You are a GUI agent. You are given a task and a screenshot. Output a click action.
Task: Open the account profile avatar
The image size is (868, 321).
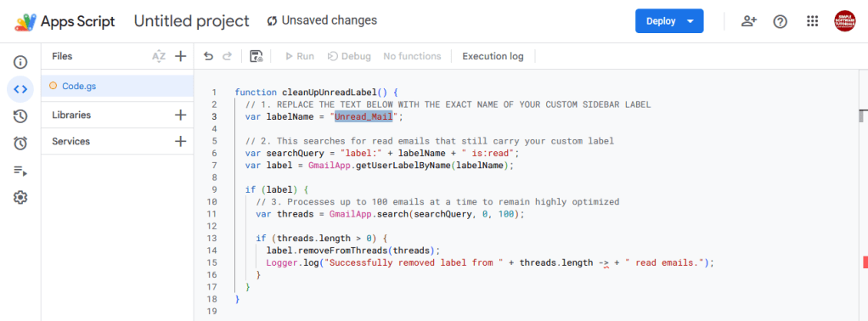click(x=845, y=21)
